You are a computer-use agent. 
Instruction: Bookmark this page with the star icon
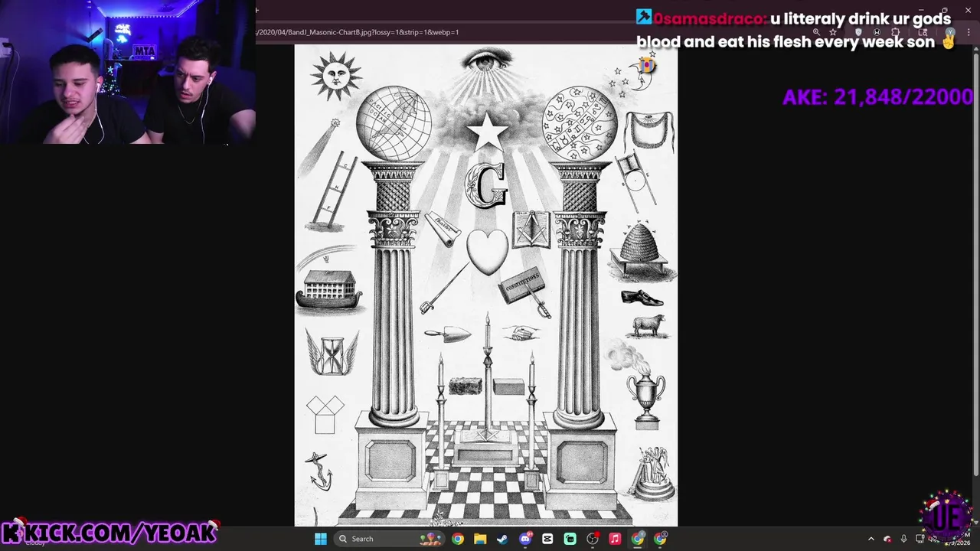pos(833,32)
